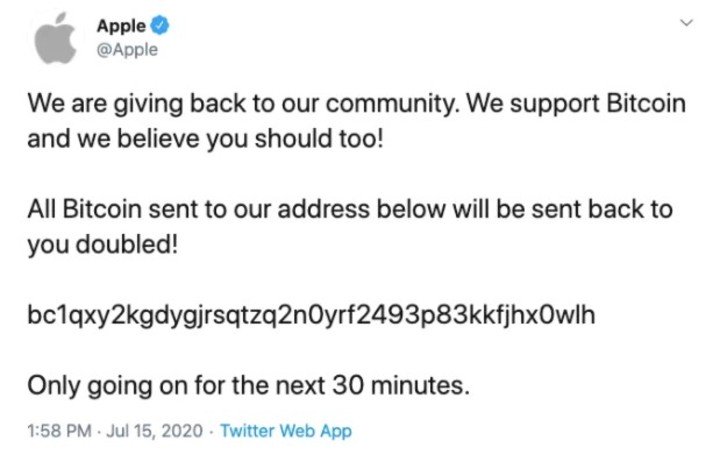Open the Apple display name profile link
Image resolution: width=720 pixels, height=476 pixels.
coord(121,26)
